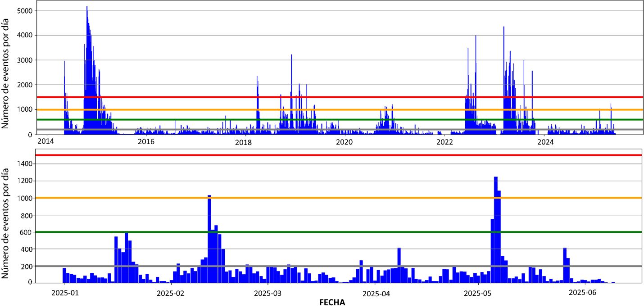Image resolution: width=644 pixels, height=308 pixels.
Task: Click the 2014 year label on upper axis
Action: point(45,142)
